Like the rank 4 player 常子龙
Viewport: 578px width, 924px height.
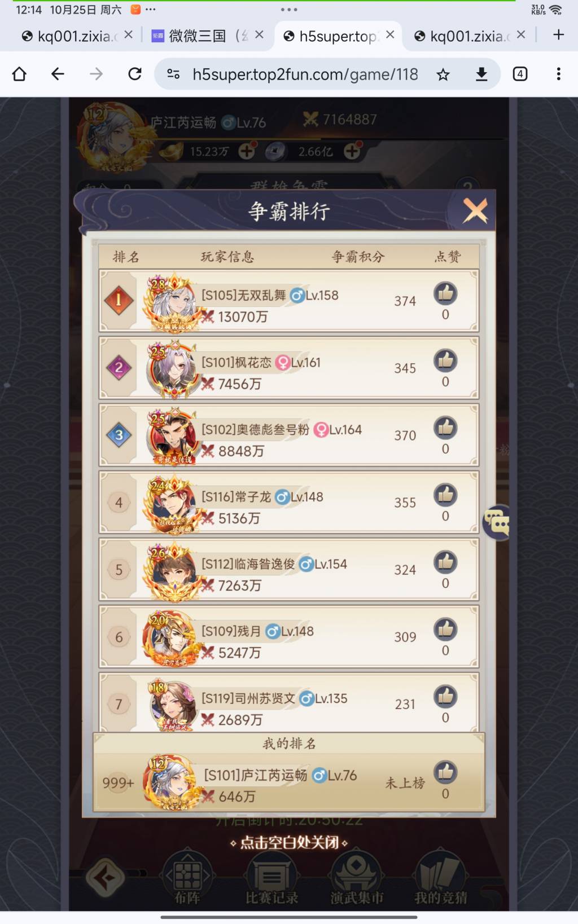(445, 495)
